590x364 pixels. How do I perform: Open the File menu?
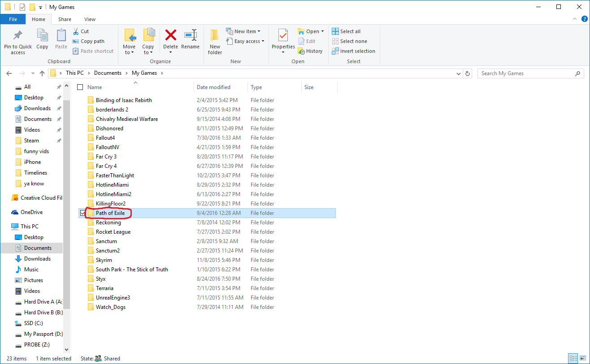coord(13,19)
